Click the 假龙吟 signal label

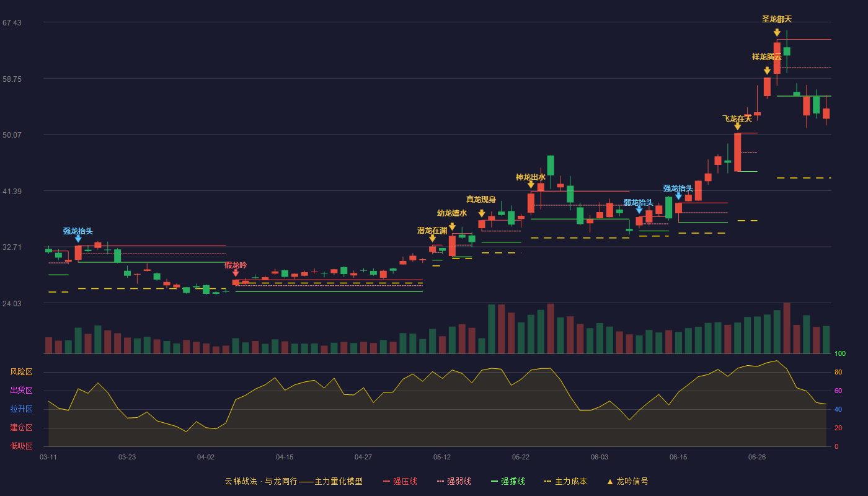236,265
